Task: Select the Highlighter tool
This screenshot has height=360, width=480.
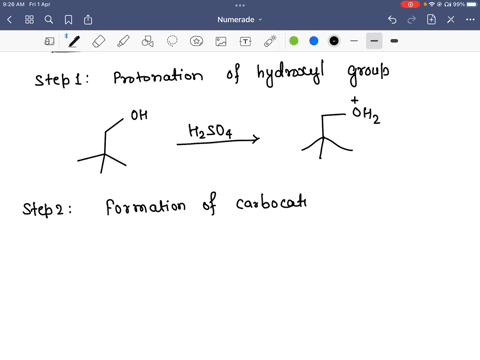Action: (x=123, y=41)
